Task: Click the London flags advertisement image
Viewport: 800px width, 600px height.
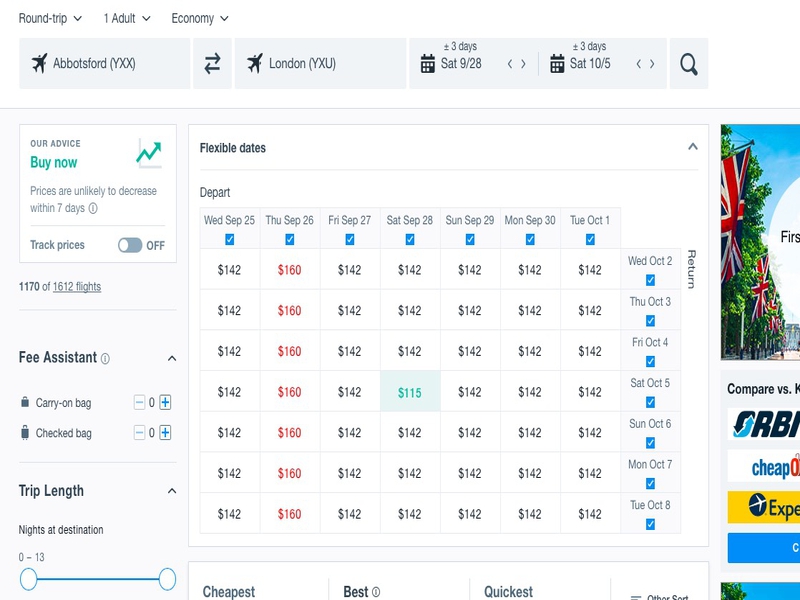Action: (x=760, y=242)
